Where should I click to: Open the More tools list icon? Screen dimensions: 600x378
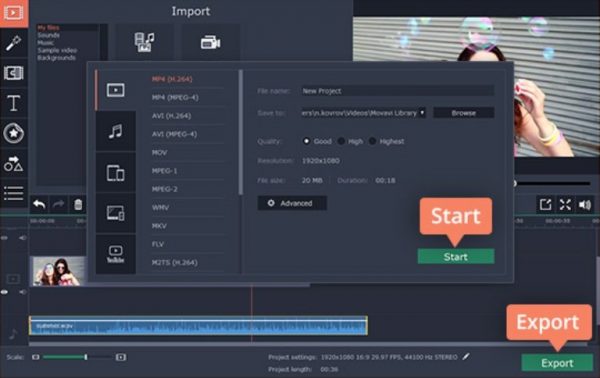coord(14,193)
